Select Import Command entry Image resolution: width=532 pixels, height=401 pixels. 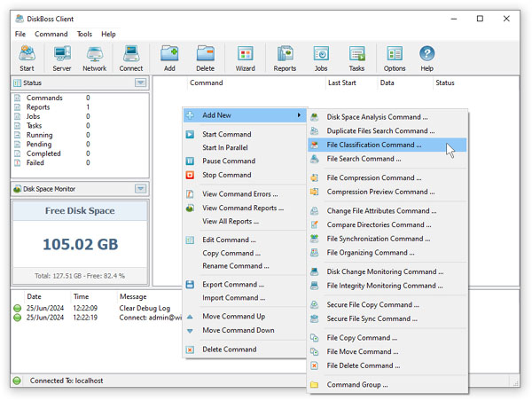coord(245,298)
